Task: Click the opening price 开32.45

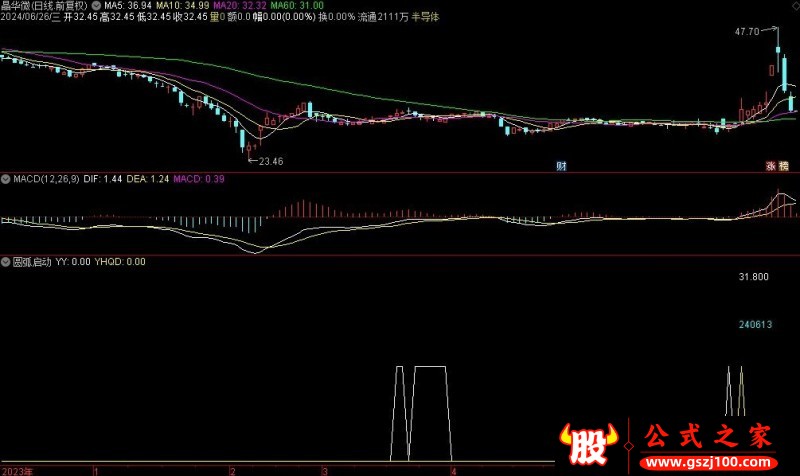Action: coord(80,17)
